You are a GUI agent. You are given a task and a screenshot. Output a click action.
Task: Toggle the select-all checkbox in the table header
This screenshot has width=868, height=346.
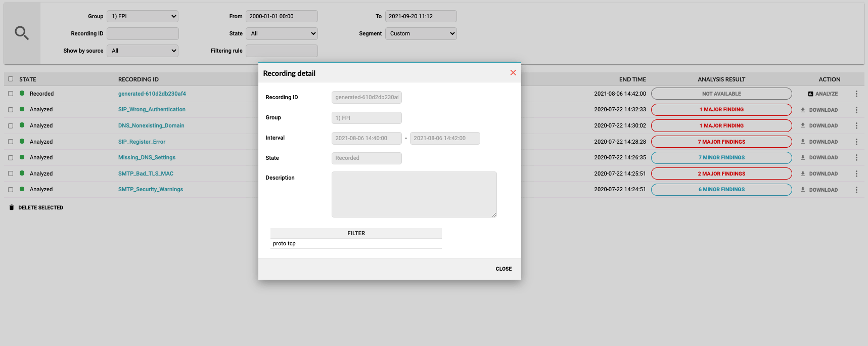click(11, 79)
